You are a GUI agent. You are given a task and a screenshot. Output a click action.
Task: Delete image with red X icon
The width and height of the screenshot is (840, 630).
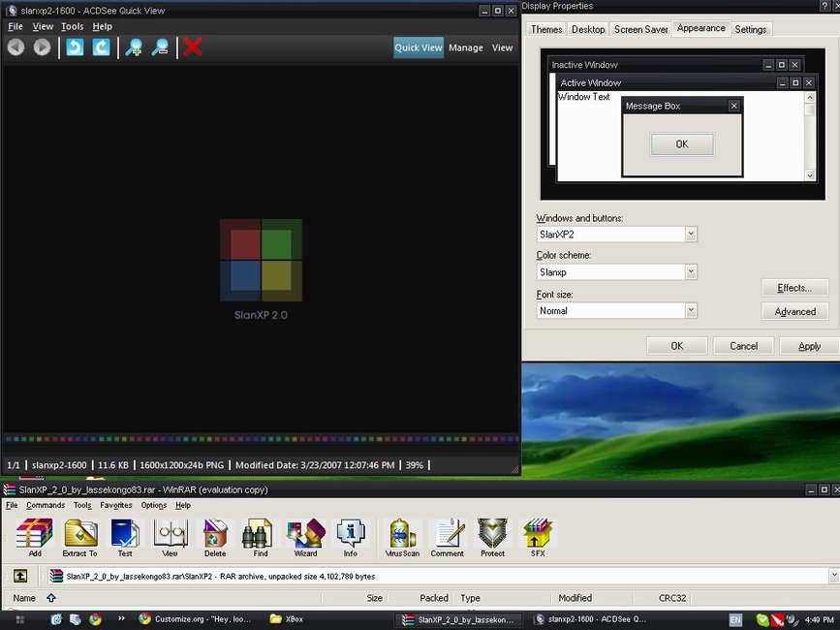point(193,47)
